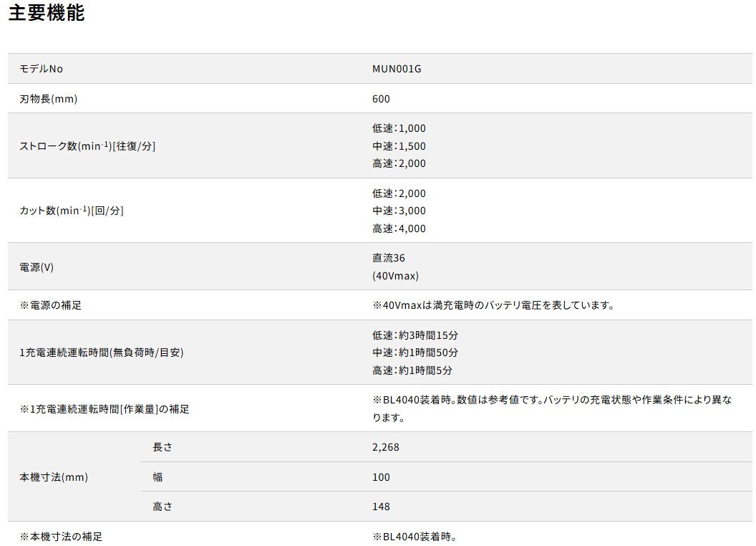Click the ※電源の補足 label
756x546 pixels.
(x=50, y=305)
